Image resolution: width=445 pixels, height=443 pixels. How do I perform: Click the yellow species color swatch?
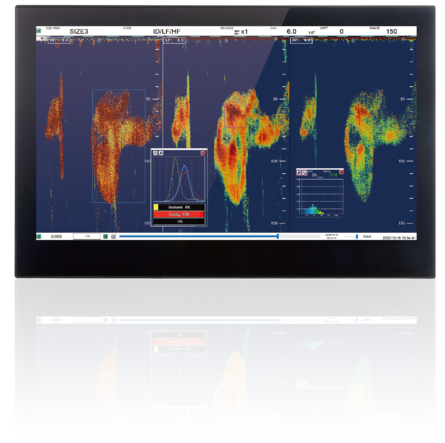pos(156,207)
